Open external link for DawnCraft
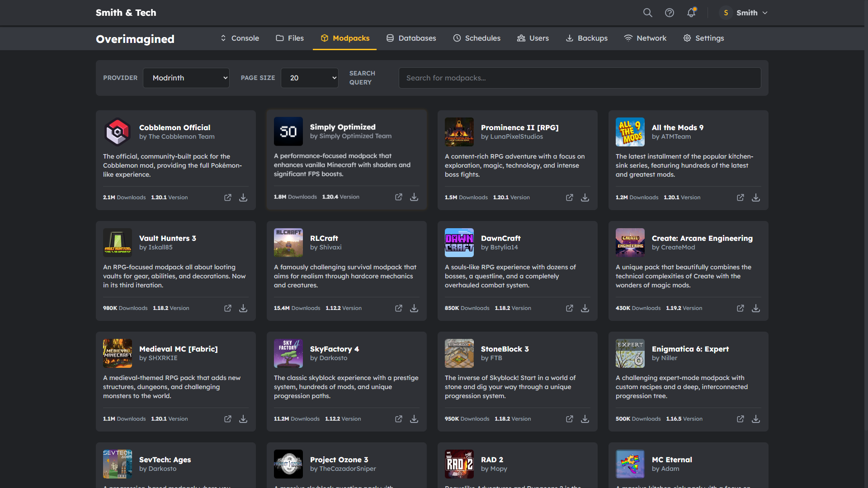The image size is (868, 488). (x=569, y=308)
